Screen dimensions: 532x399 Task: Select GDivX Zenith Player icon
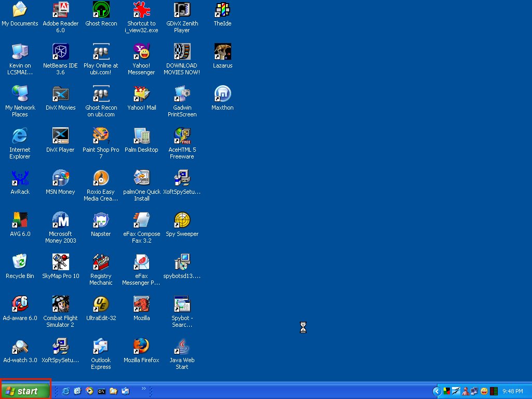(x=182, y=9)
